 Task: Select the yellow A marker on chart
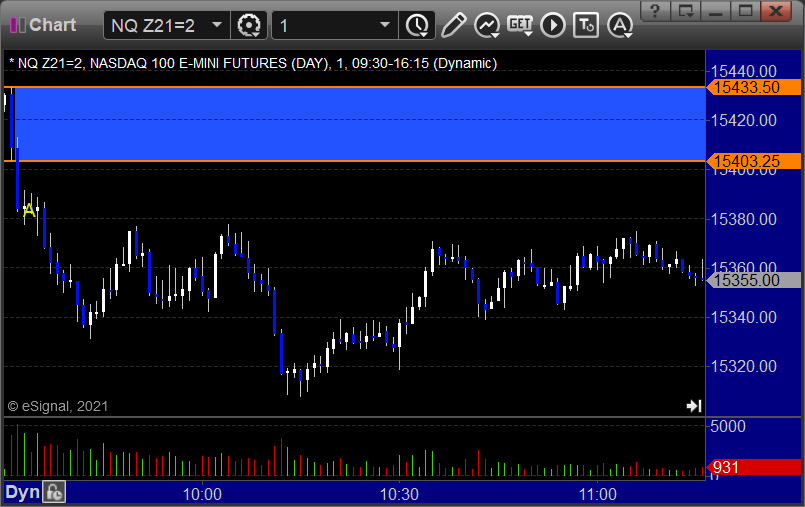coord(29,210)
